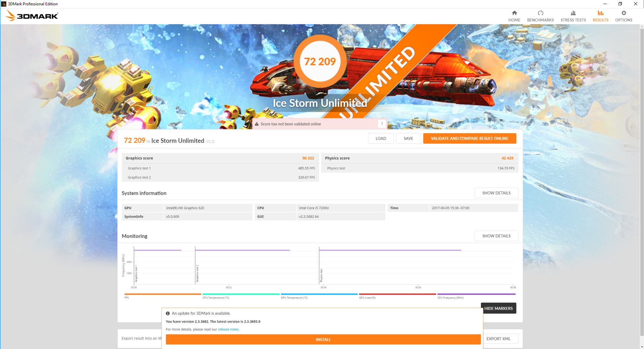Close the 3DMark window
Viewport: 644px width, 349px height.
(x=636, y=4)
